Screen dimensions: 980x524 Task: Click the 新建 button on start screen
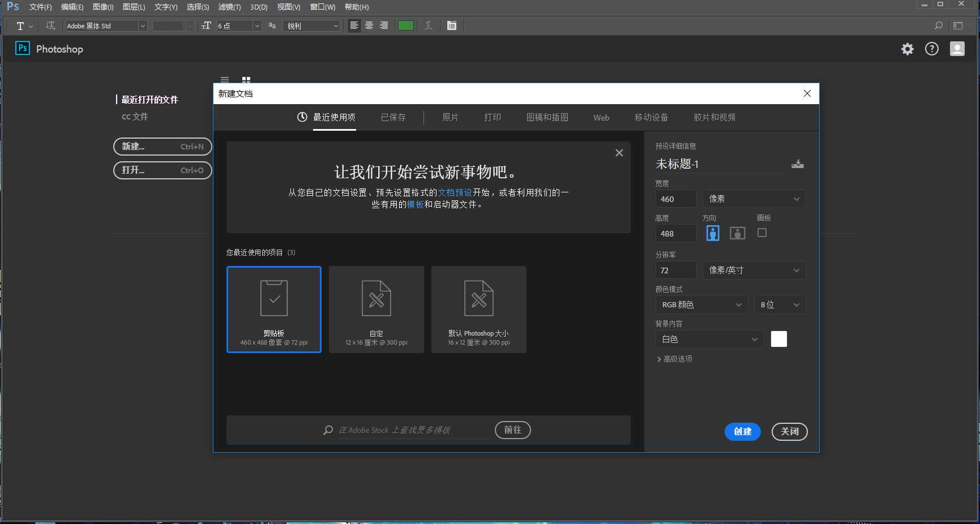click(x=162, y=147)
